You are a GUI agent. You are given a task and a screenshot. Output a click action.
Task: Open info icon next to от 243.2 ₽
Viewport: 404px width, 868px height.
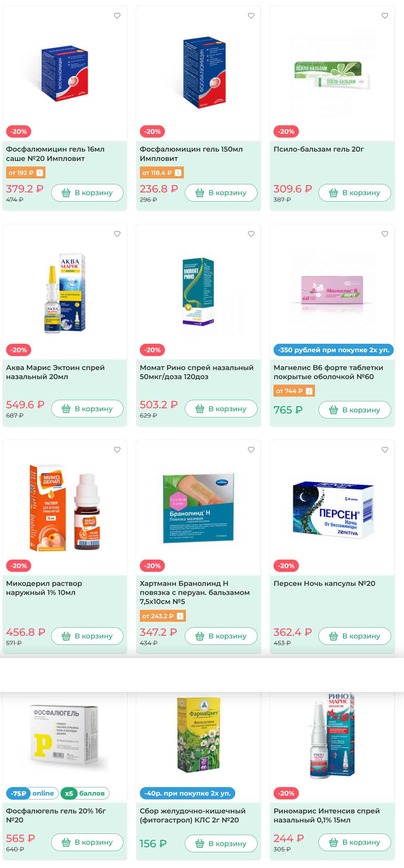pos(180,616)
